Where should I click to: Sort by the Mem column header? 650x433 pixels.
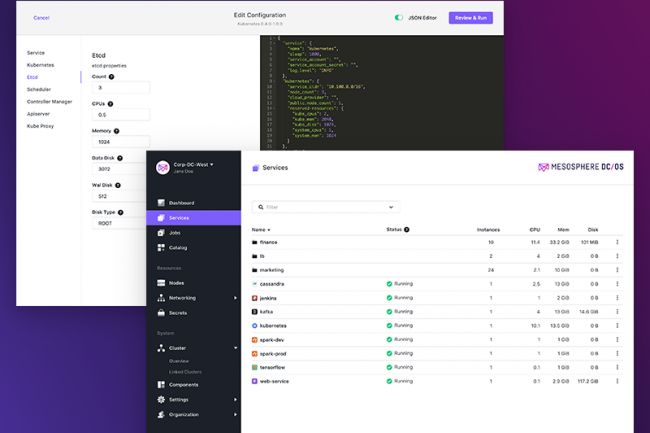(563, 230)
